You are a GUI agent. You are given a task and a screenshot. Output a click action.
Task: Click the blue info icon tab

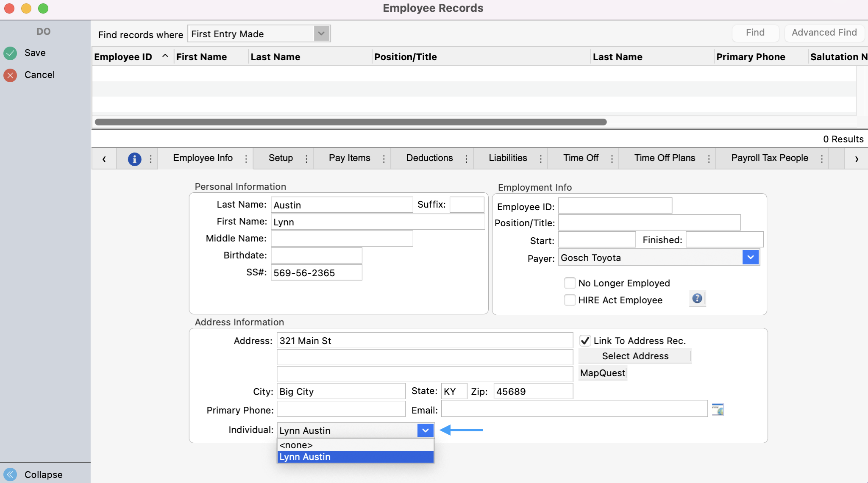[x=134, y=159]
